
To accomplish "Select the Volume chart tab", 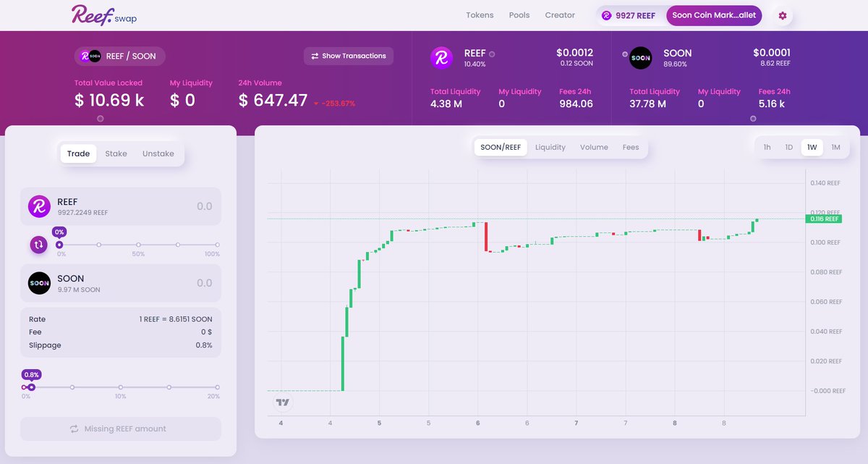I will tap(594, 147).
